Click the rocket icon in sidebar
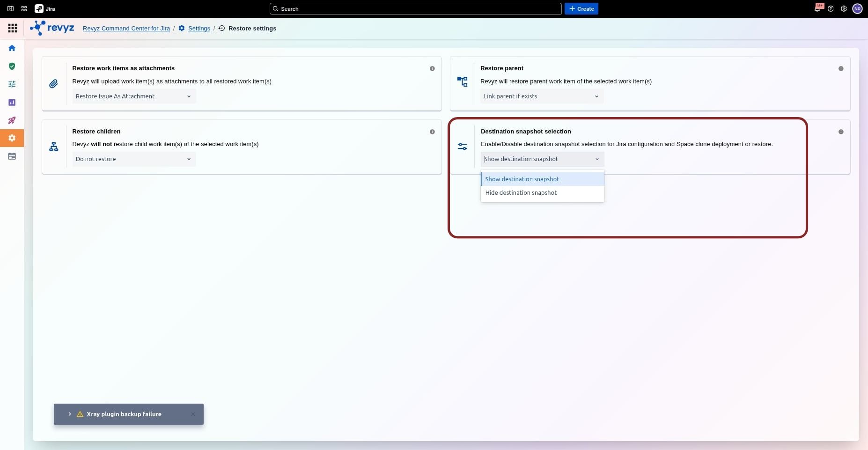868x450 pixels. point(12,120)
